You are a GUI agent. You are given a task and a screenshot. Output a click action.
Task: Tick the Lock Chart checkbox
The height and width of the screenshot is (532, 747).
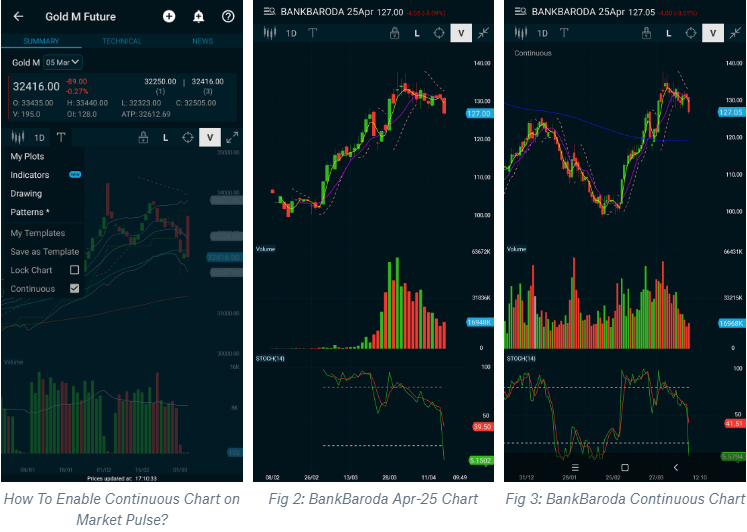pyautogui.click(x=74, y=270)
